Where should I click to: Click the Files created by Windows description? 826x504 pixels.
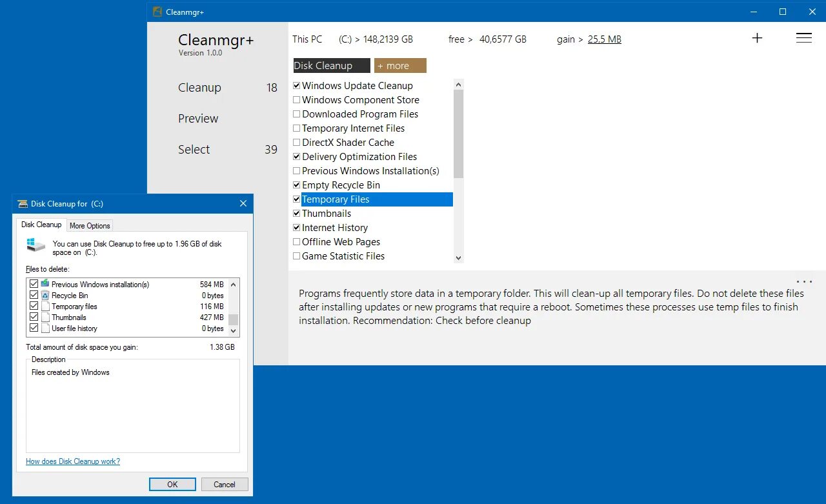tap(70, 372)
